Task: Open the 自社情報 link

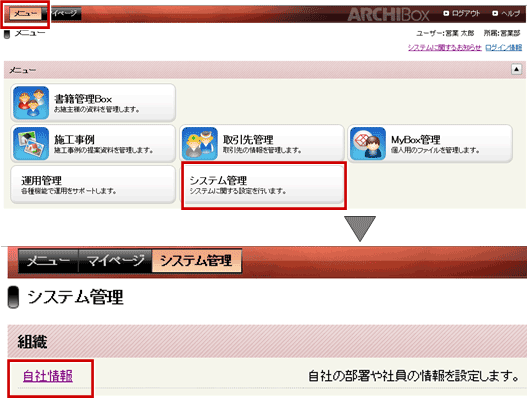Action: pos(48,376)
